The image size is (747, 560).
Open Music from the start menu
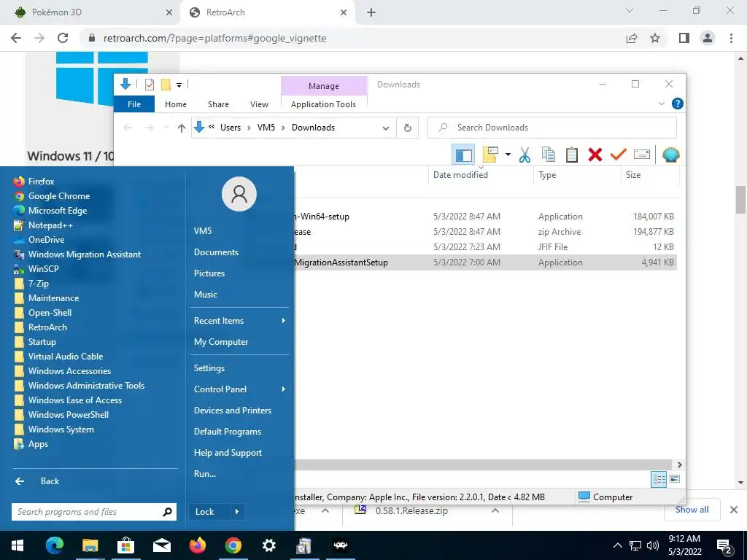tap(205, 295)
